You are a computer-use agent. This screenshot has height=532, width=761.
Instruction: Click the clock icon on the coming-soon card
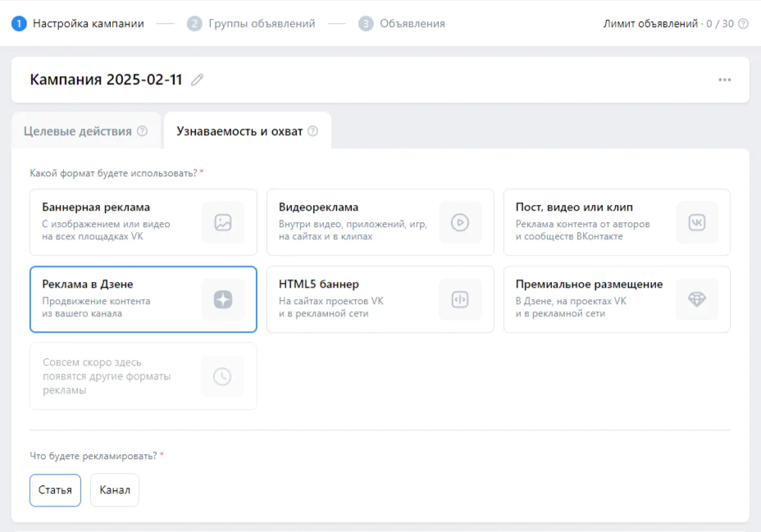(x=222, y=376)
